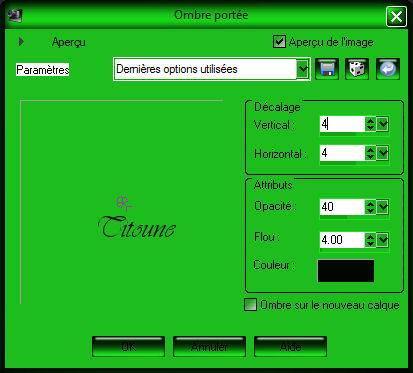Click the Horizontal value field

point(342,153)
